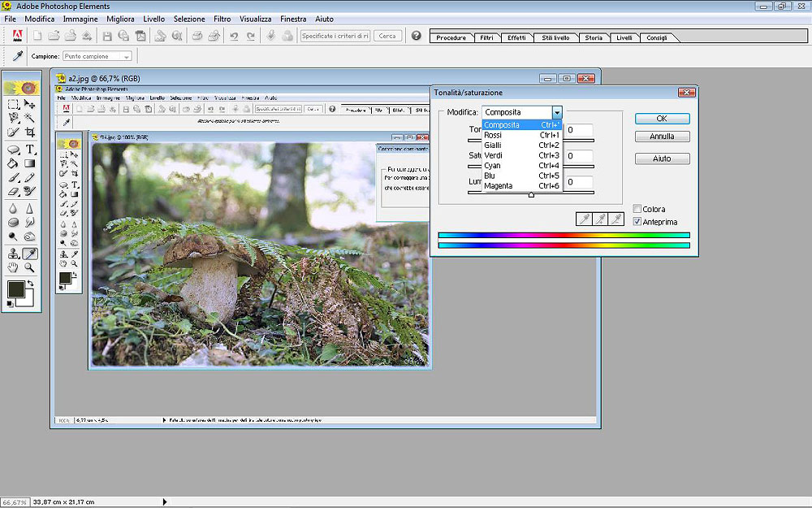Select the Rectangular Marquee tool
Viewport: 812px width, 508px height.
click(14, 104)
